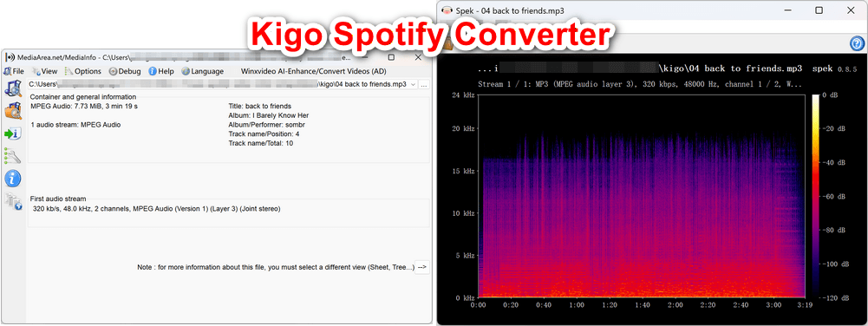The height and width of the screenshot is (326, 868).
Task: Click the blue About info icon in sidebar
Action: [x=13, y=179]
